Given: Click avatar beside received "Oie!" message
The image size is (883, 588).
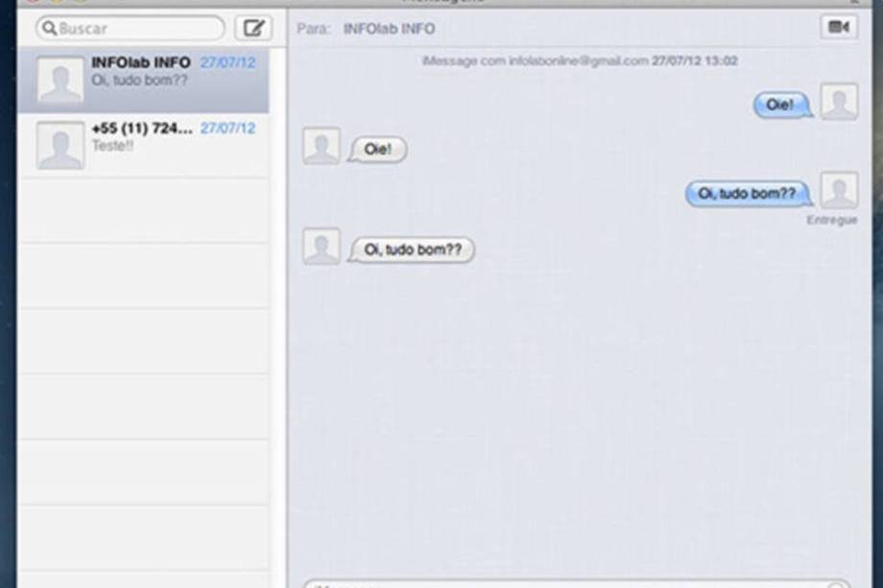Looking at the screenshot, I should (321, 146).
